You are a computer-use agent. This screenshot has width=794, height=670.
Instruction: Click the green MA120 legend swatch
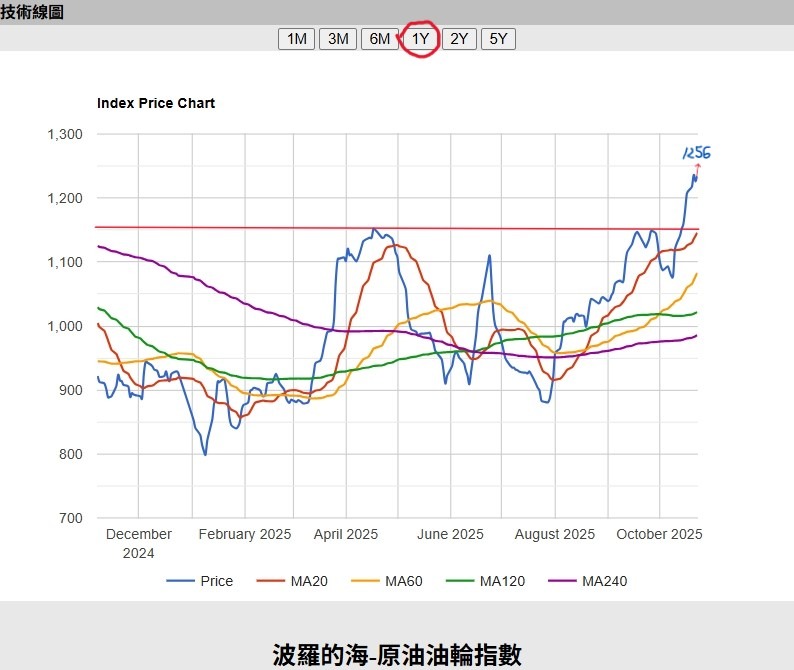click(x=460, y=581)
